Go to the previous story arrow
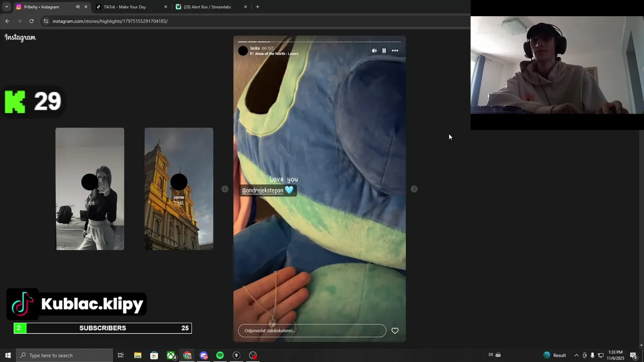 [225, 189]
